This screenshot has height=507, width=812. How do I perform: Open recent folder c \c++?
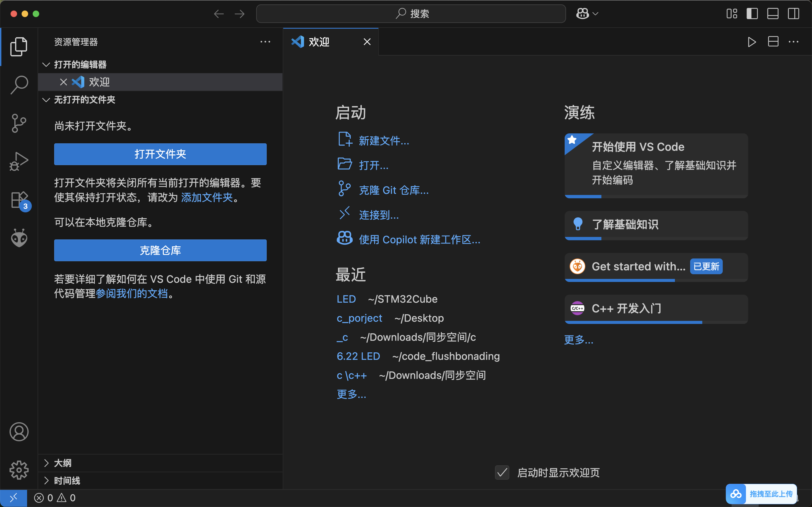(352, 375)
